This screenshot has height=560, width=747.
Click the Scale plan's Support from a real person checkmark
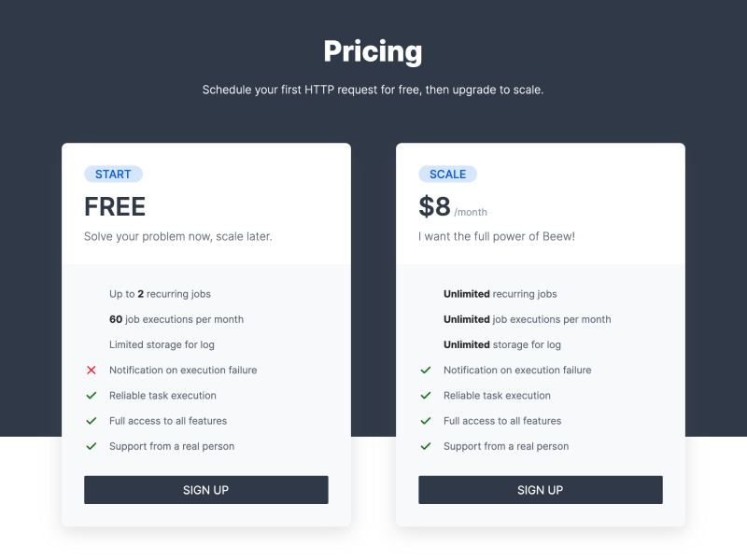click(426, 446)
